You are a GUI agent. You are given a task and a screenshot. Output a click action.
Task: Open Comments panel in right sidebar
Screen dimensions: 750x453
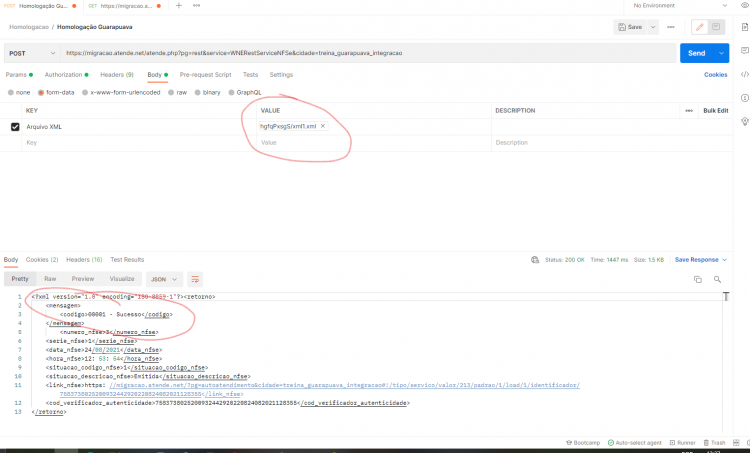(x=745, y=51)
